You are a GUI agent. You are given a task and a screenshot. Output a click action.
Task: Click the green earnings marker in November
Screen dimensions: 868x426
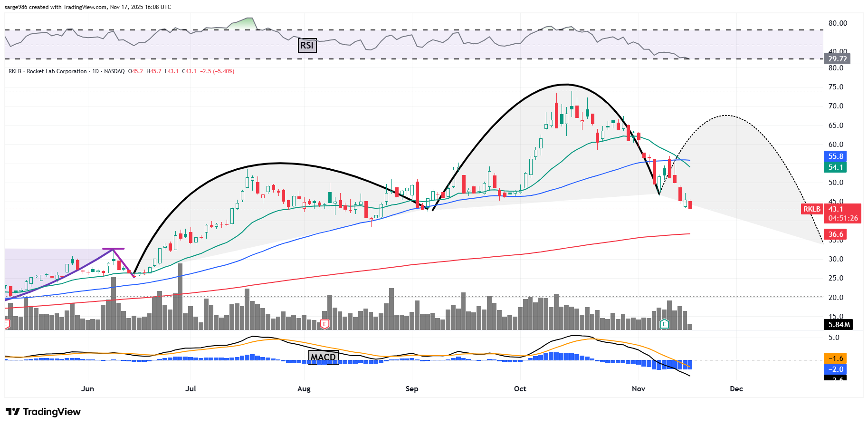[x=664, y=324]
